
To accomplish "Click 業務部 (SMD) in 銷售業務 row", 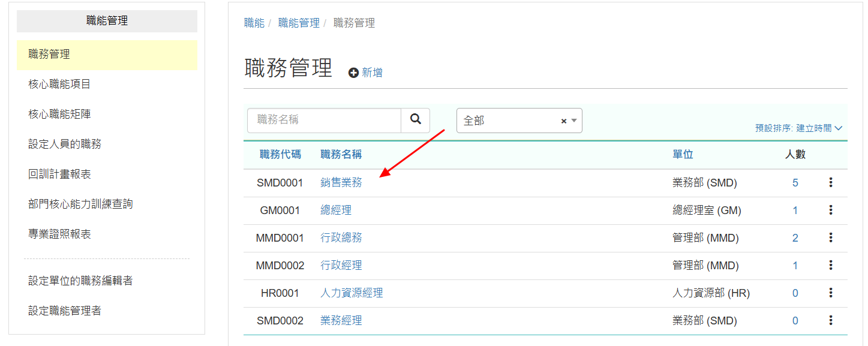I will 704,183.
